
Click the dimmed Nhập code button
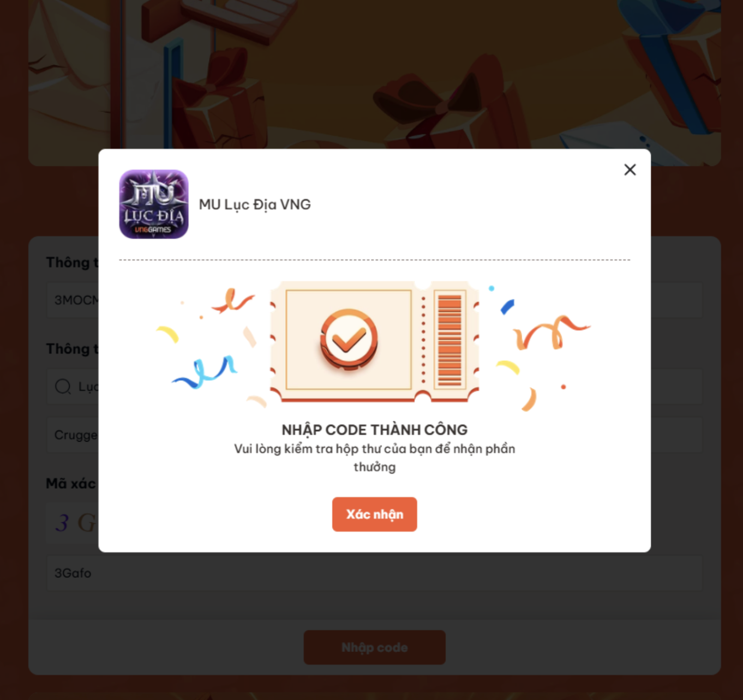(374, 647)
